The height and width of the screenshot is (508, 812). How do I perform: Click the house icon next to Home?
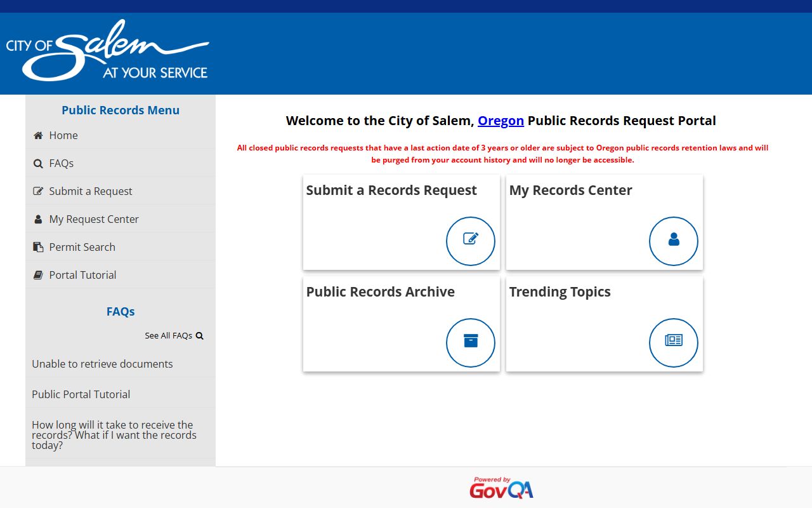coord(38,135)
